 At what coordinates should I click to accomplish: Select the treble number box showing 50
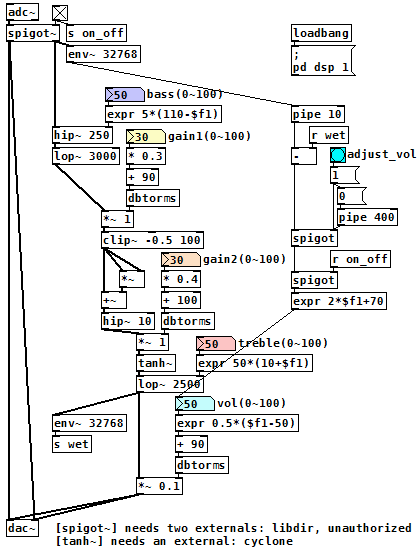click(x=216, y=344)
